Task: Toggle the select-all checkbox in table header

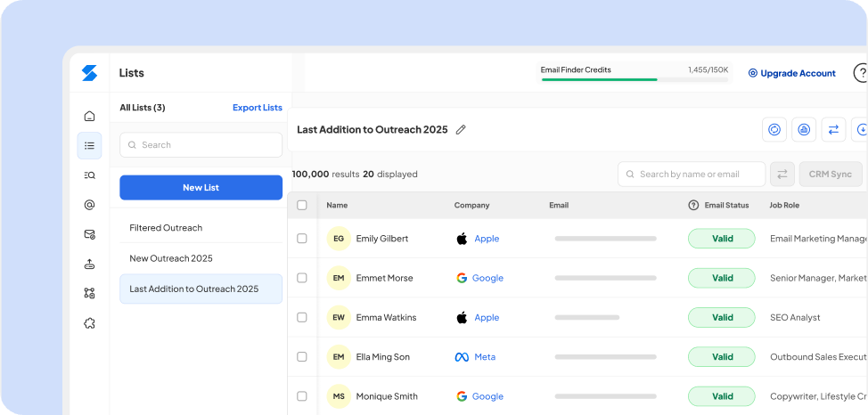Action: click(302, 205)
